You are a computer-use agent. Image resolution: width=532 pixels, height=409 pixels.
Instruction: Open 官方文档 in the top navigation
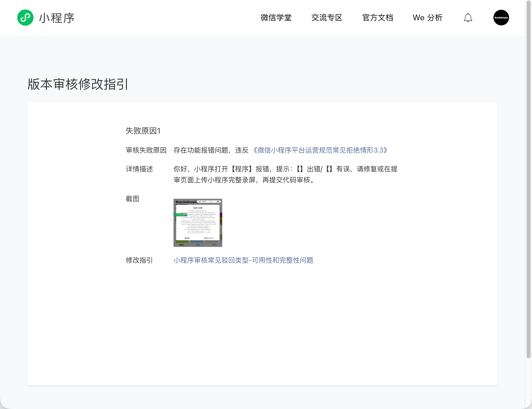378,18
